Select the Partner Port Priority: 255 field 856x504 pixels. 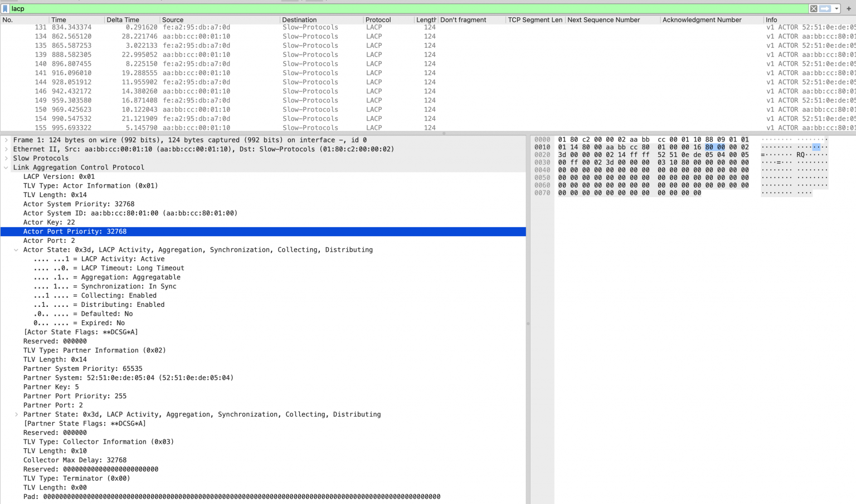(75, 397)
